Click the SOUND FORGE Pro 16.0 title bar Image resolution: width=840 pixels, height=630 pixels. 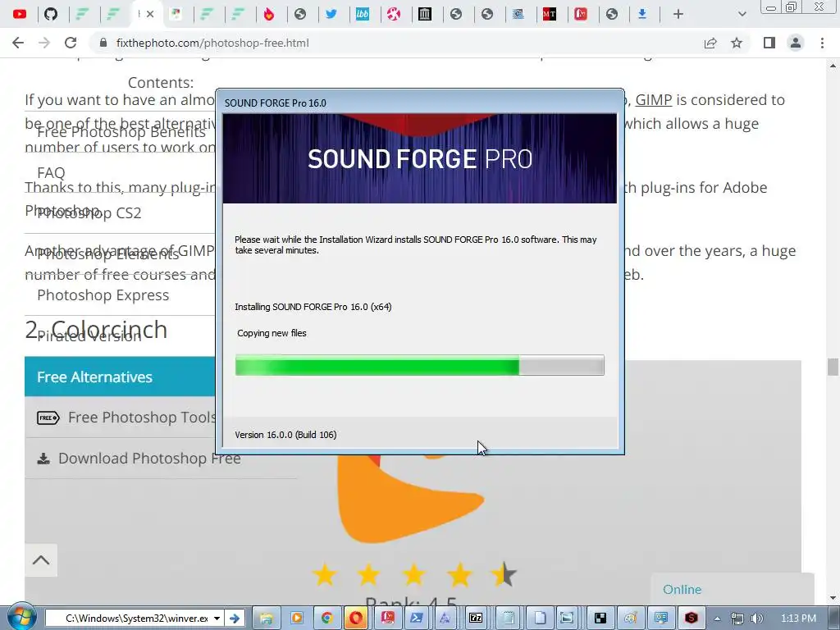tap(419, 103)
